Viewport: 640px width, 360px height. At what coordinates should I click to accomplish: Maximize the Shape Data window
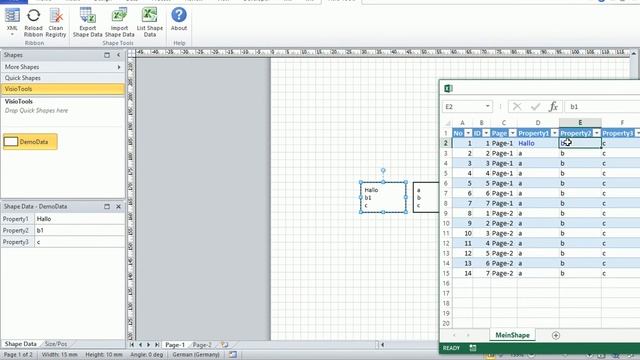coord(107,207)
